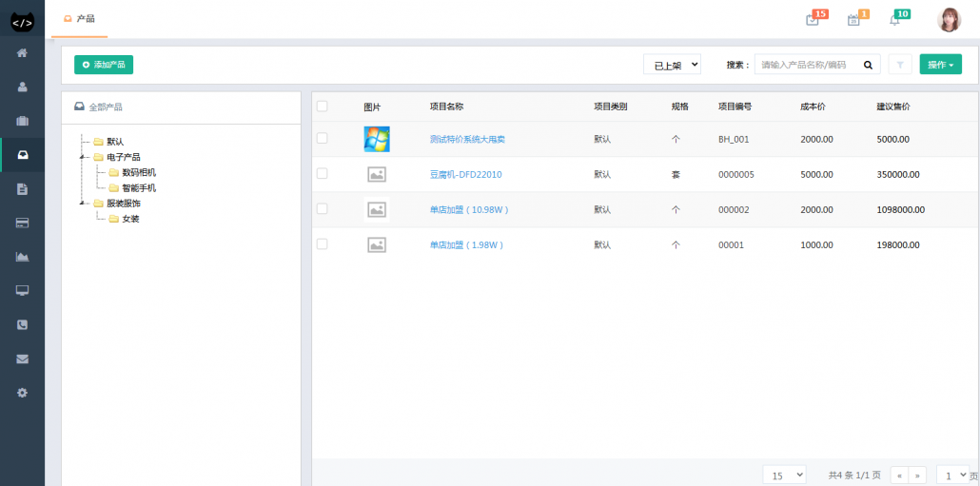Select checkbox for 单店加盟（1.98W） row
The height and width of the screenshot is (486, 980).
pos(322,243)
